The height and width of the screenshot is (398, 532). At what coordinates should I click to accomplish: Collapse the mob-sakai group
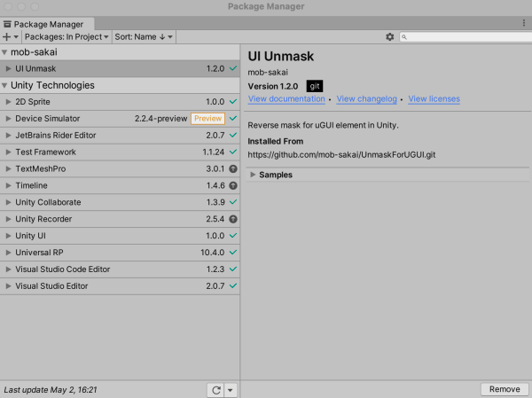click(4, 52)
